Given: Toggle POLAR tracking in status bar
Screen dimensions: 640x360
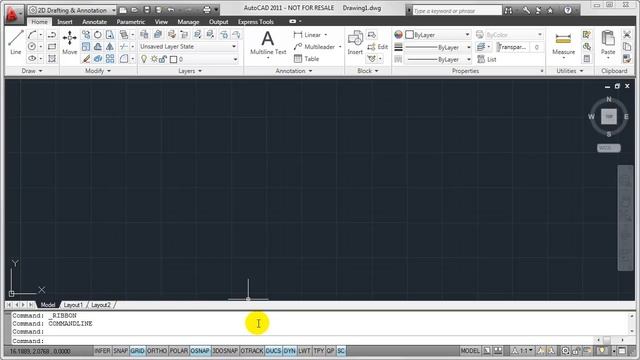Looking at the screenshot, I should pos(178,351).
